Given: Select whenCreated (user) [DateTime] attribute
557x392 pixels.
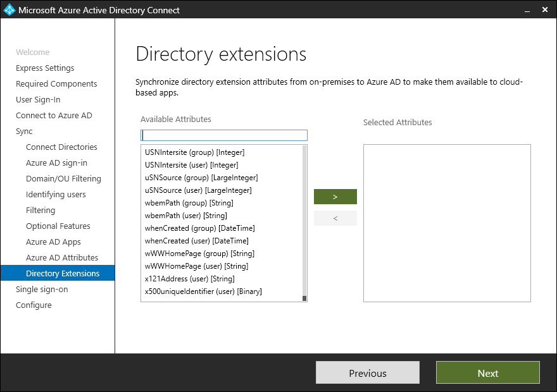Looking at the screenshot, I should (196, 241).
